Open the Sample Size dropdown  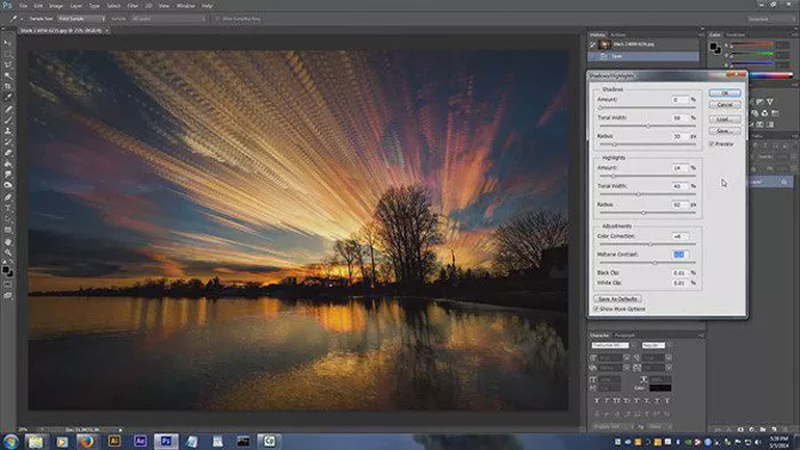(81, 19)
